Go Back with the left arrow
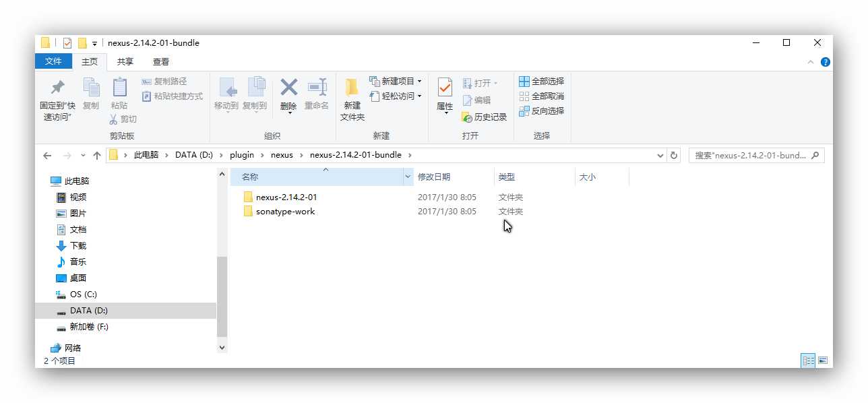Screen dimensions: 868x403 (x=47, y=155)
